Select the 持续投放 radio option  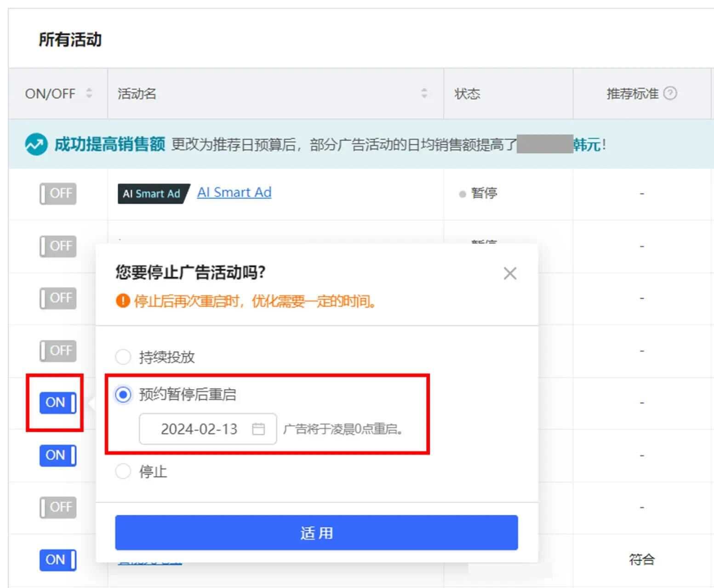pyautogui.click(x=123, y=357)
